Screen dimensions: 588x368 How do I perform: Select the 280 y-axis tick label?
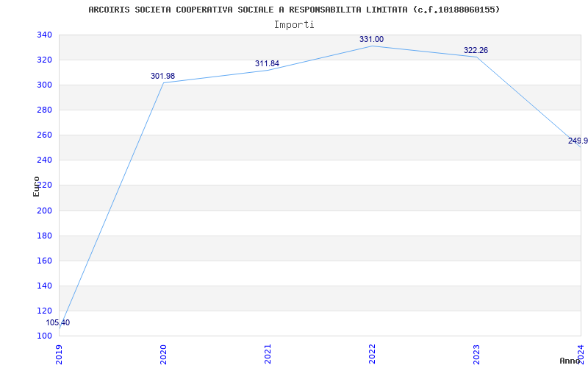coord(44,110)
